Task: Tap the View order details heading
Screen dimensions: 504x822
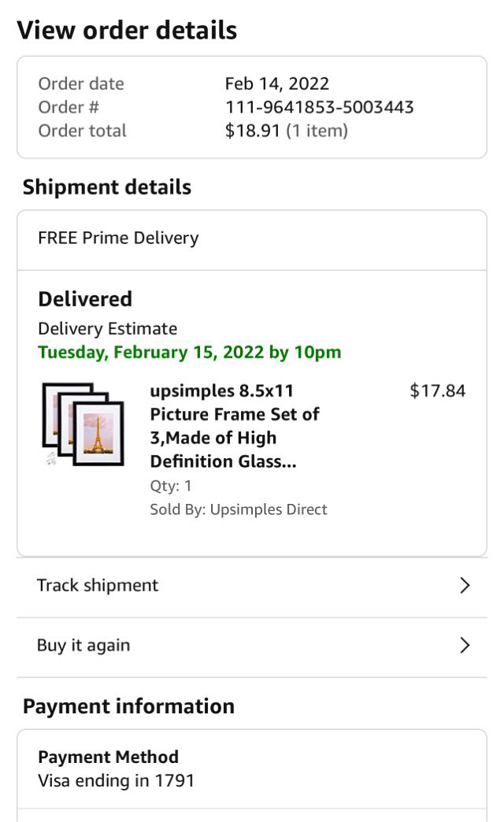Action: click(127, 30)
